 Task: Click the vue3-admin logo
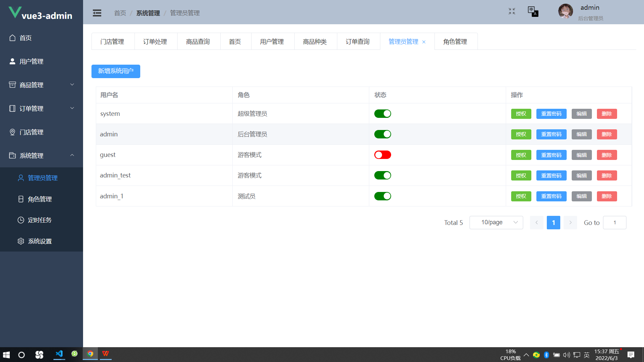(40, 13)
